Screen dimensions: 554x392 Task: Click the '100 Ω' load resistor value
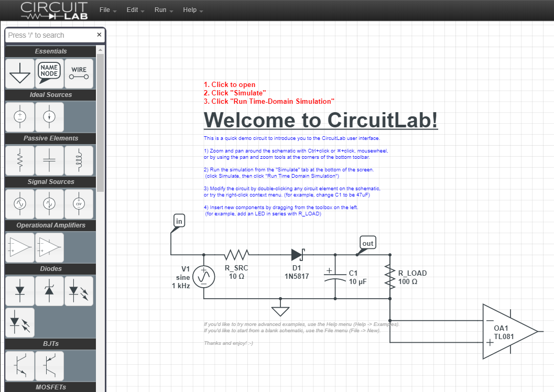[x=408, y=282]
